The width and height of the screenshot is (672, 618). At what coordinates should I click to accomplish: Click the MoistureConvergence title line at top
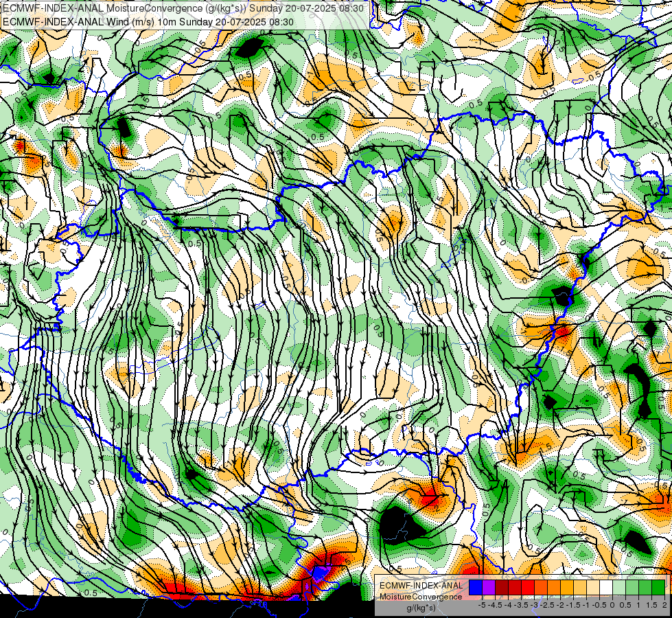(183, 8)
